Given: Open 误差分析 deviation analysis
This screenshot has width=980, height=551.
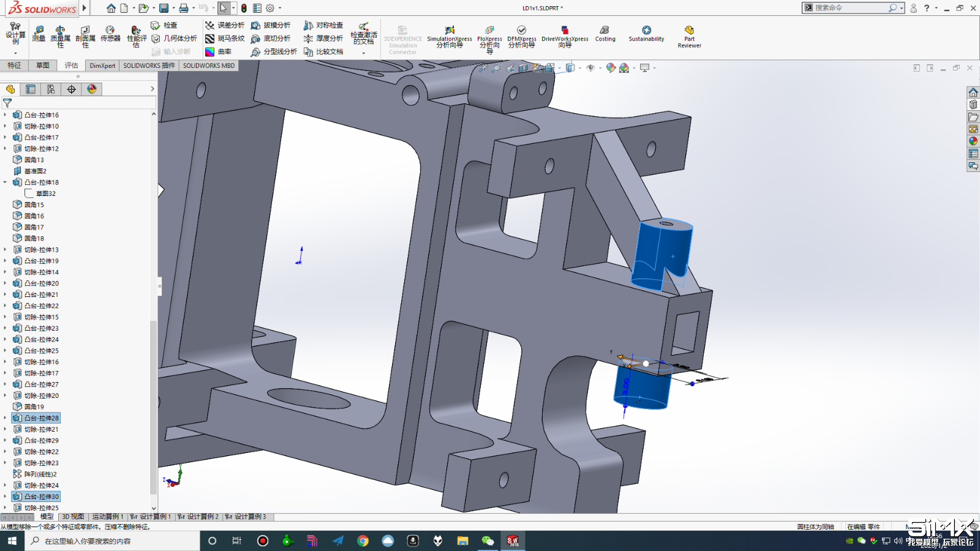Looking at the screenshot, I should (x=225, y=25).
